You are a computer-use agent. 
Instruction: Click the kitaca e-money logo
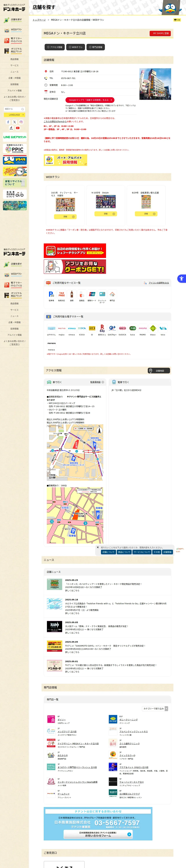[x=153, y=328]
